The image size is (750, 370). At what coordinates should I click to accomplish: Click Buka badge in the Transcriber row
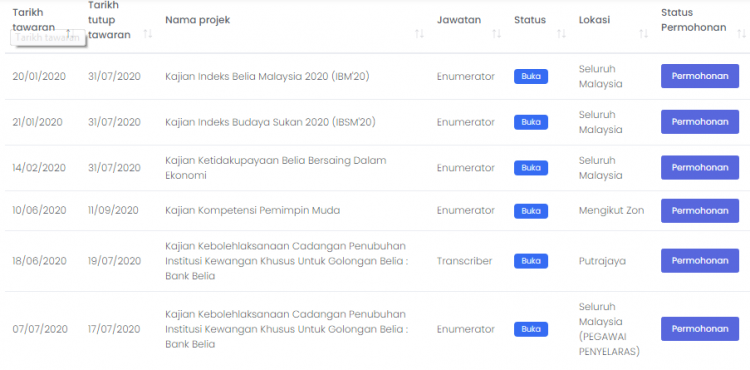pyautogui.click(x=531, y=261)
